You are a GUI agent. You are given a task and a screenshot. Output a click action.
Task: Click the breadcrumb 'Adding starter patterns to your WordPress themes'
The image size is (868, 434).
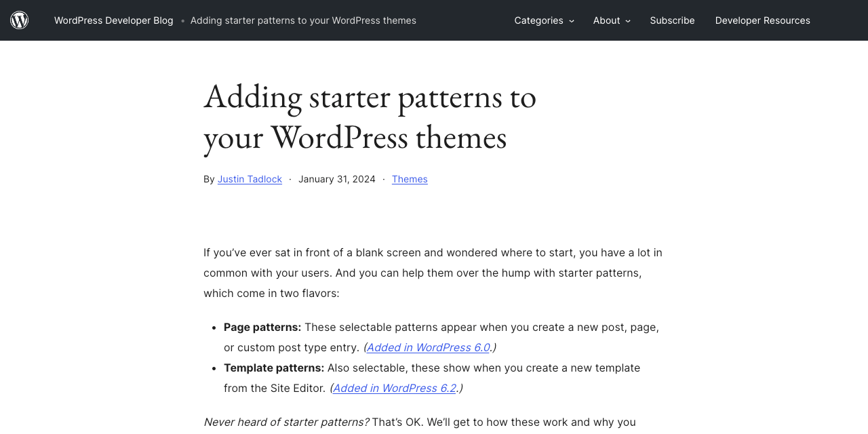(x=303, y=20)
